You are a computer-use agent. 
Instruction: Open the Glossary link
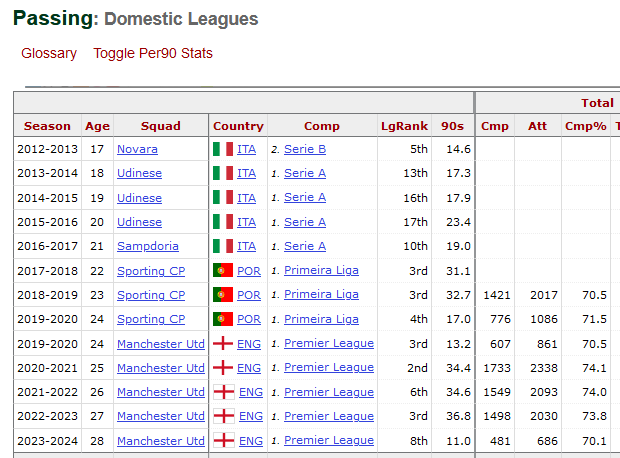[49, 53]
